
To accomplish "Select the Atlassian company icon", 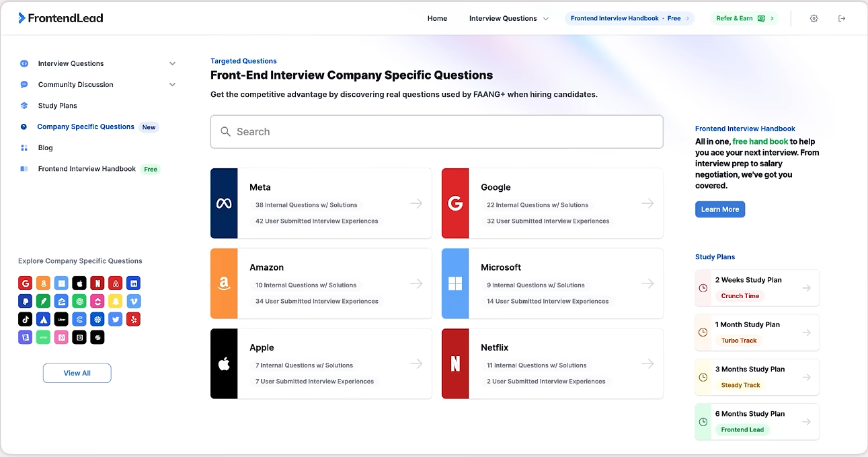I will tap(43, 319).
